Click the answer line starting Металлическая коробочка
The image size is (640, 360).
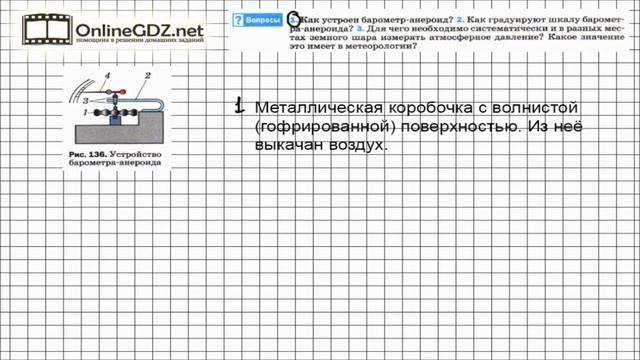[416, 108]
